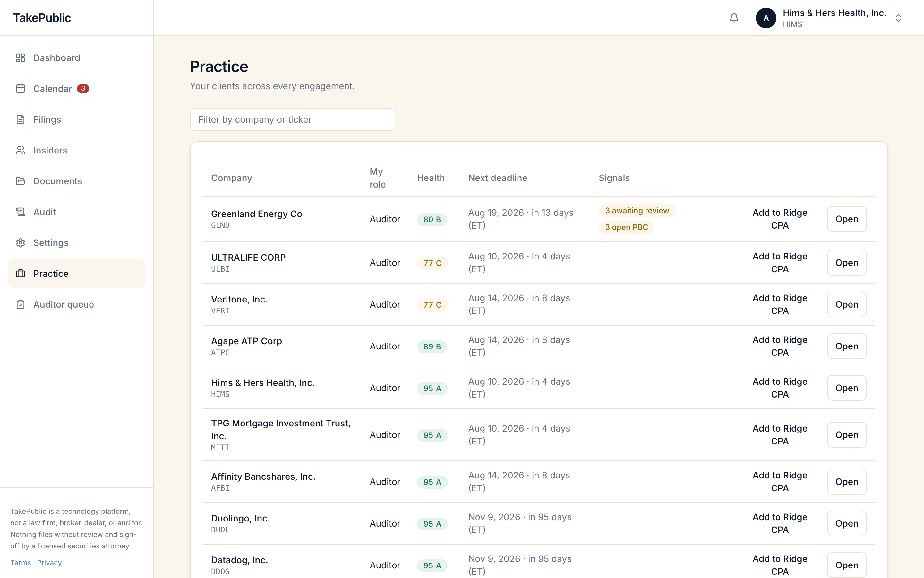Select Practice in the sidebar

tap(77, 274)
